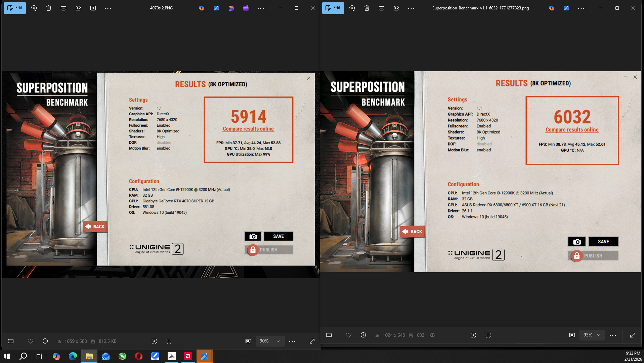Launch Microsoft Edge from the taskbar
This screenshot has width=644, height=363.
point(73,356)
